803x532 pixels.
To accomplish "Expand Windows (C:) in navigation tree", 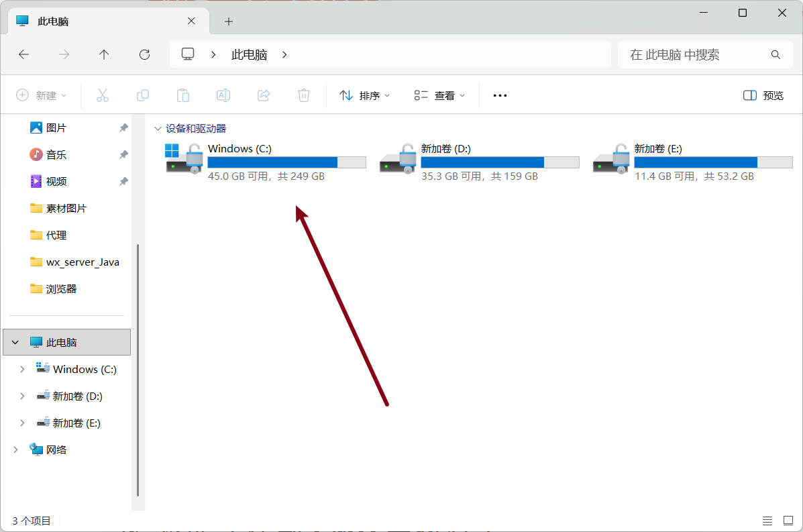I will 22,369.
